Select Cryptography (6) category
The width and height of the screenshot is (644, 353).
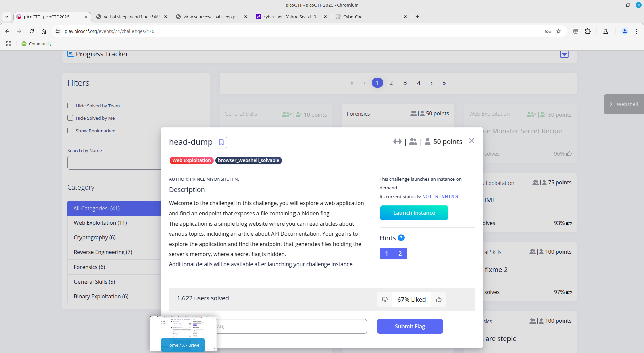(x=95, y=237)
